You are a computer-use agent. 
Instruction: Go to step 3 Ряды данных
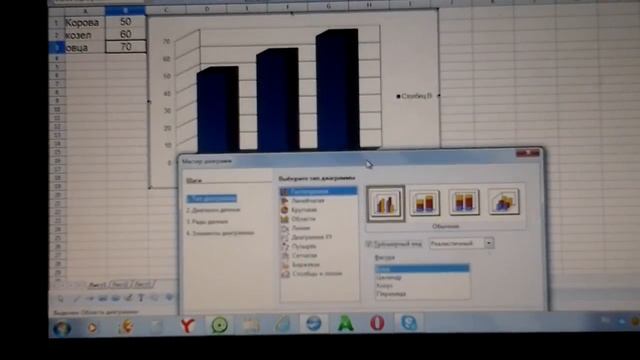(x=207, y=222)
